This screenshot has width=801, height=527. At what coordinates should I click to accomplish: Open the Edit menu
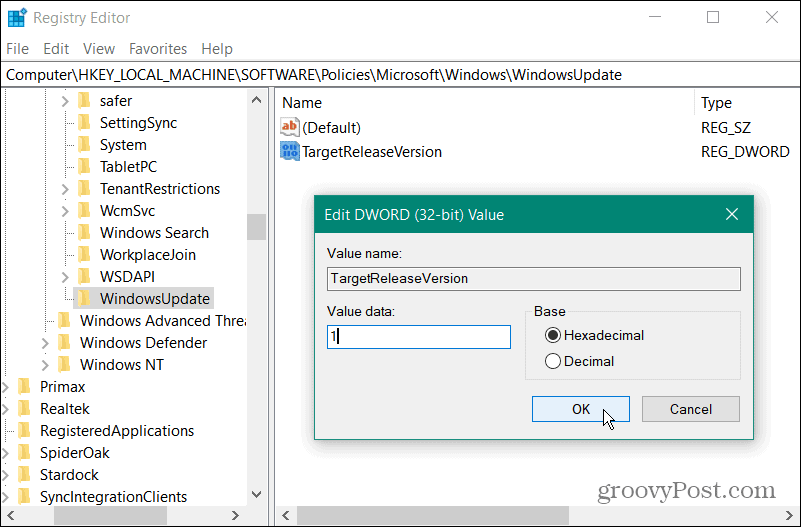[56, 48]
